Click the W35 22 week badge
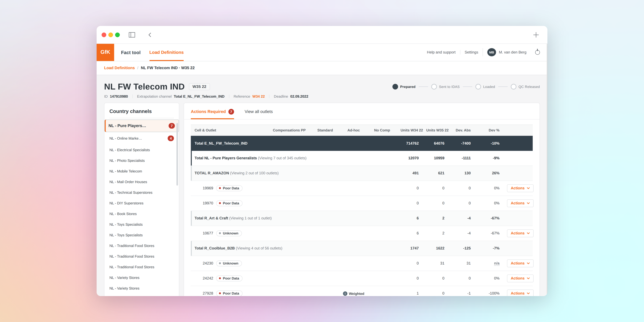This screenshot has height=322, width=644. (199, 87)
